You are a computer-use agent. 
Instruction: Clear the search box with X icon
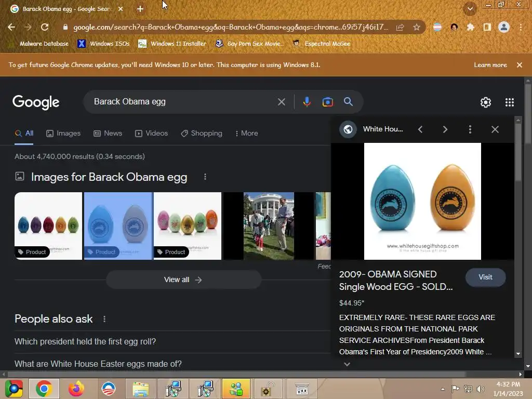[281, 102]
